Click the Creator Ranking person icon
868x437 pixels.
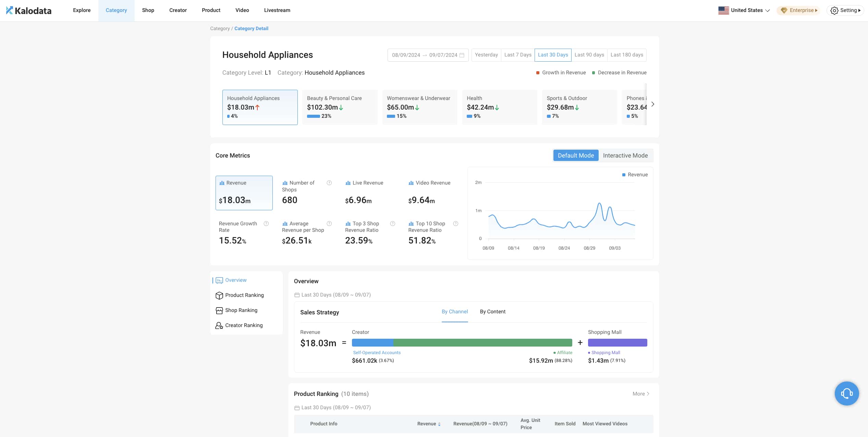click(x=219, y=325)
